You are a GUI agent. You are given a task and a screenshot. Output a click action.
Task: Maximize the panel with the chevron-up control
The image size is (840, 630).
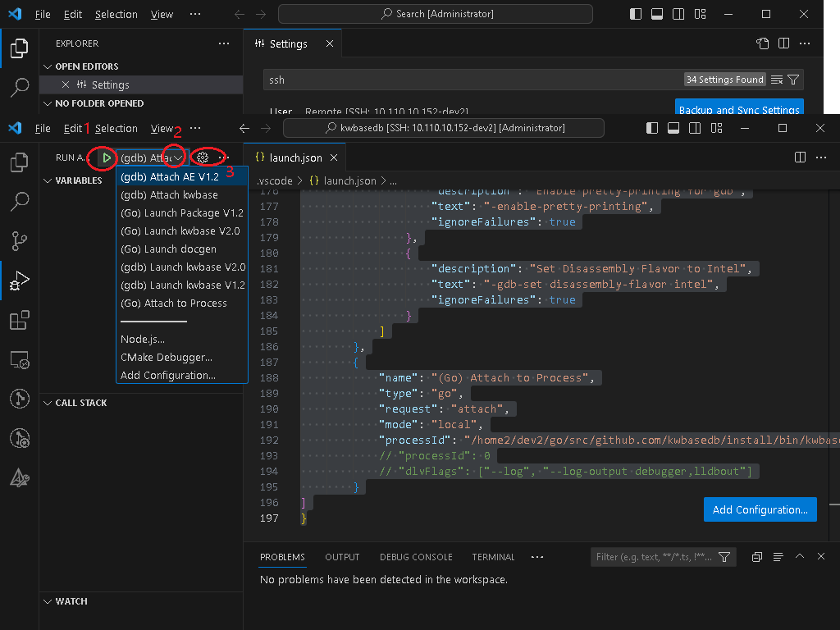[799, 556]
